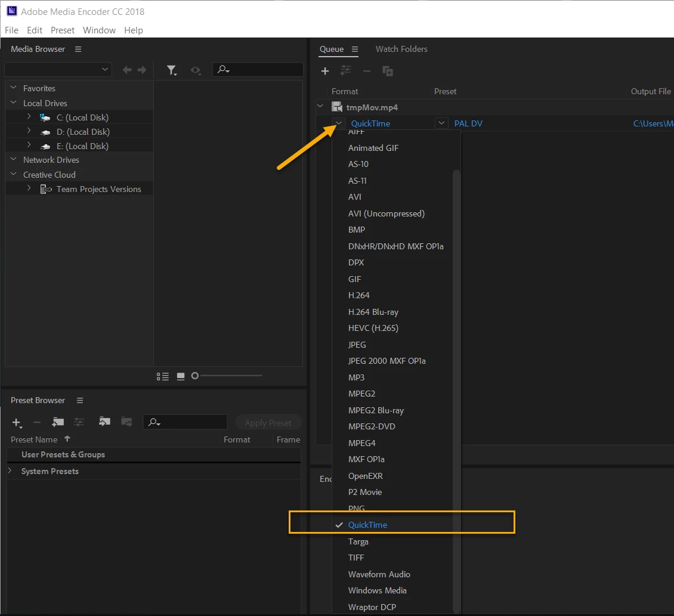The width and height of the screenshot is (674, 616).
Task: Click the format dropdown arrow beside QuickTime
Action: 339,123
